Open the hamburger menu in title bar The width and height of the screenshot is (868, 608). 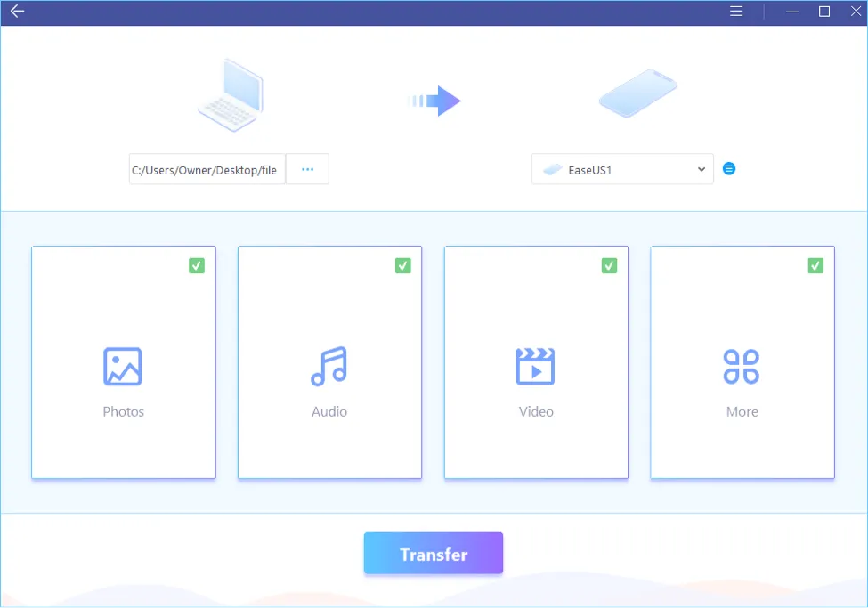(x=736, y=12)
